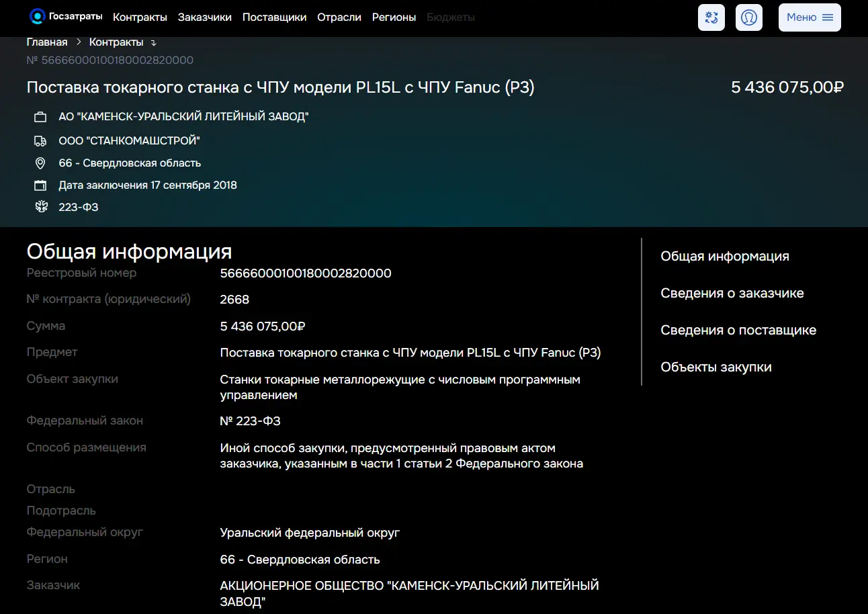Open the Заказчик value АКЦИОНЕРНОЕ ОБЩЕСТВО link
Viewport: 868px width, 614px height.
click(x=409, y=594)
